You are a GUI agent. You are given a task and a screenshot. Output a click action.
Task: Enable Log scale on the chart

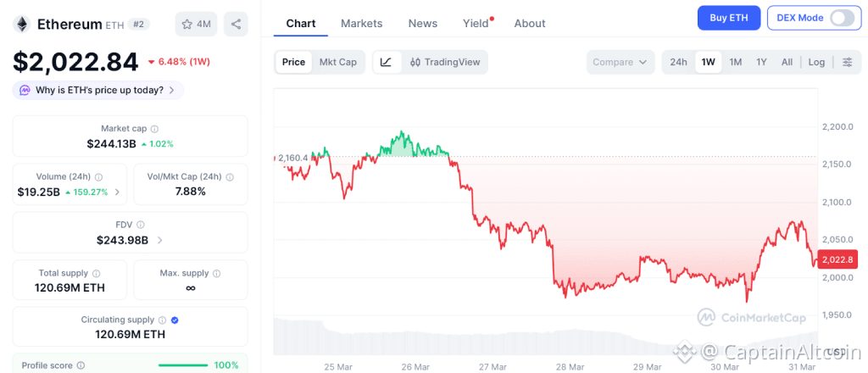[816, 62]
